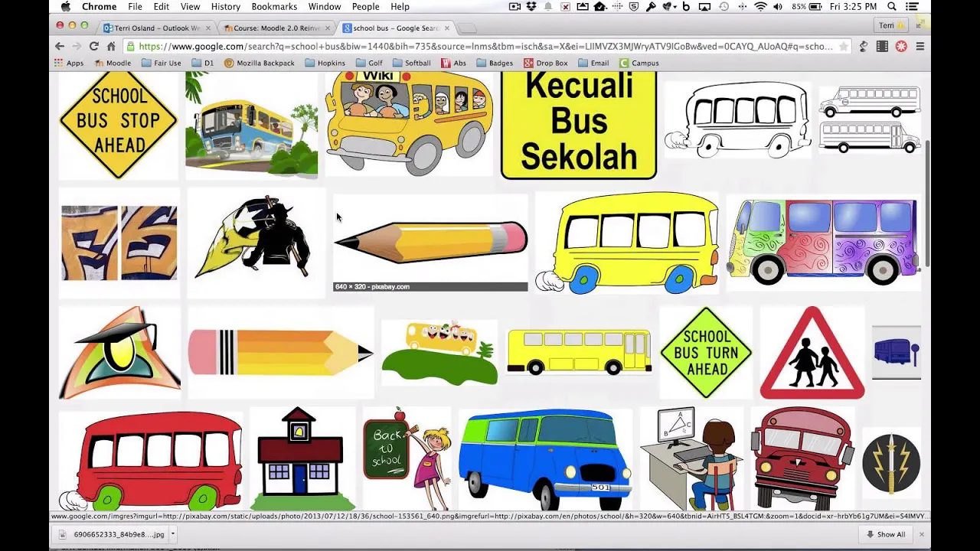
Task: Open the red schoolhouse image
Action: click(x=302, y=458)
